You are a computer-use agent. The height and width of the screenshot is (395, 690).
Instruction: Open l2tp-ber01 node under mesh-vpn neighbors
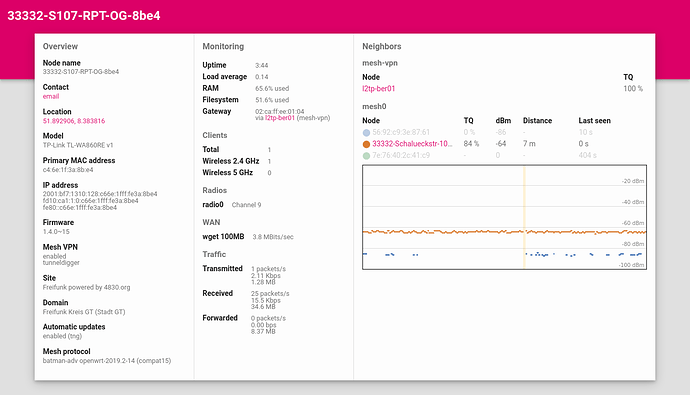pyautogui.click(x=378, y=88)
